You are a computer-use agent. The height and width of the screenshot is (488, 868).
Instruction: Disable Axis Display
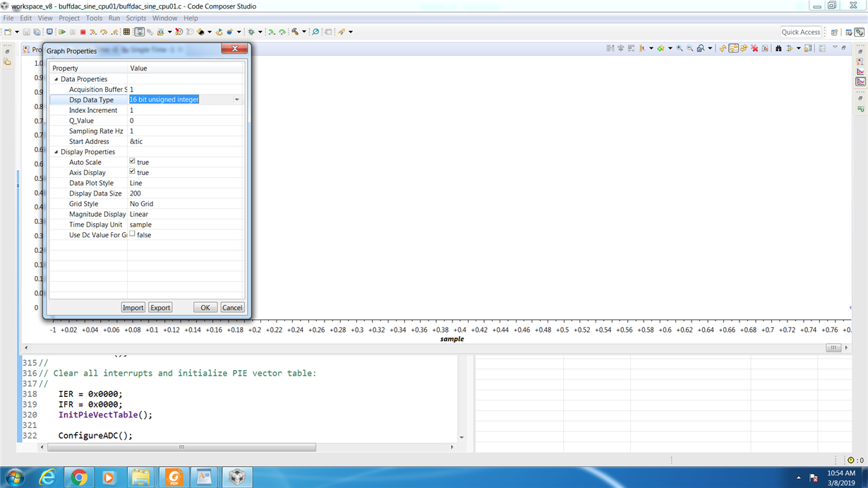tap(133, 172)
